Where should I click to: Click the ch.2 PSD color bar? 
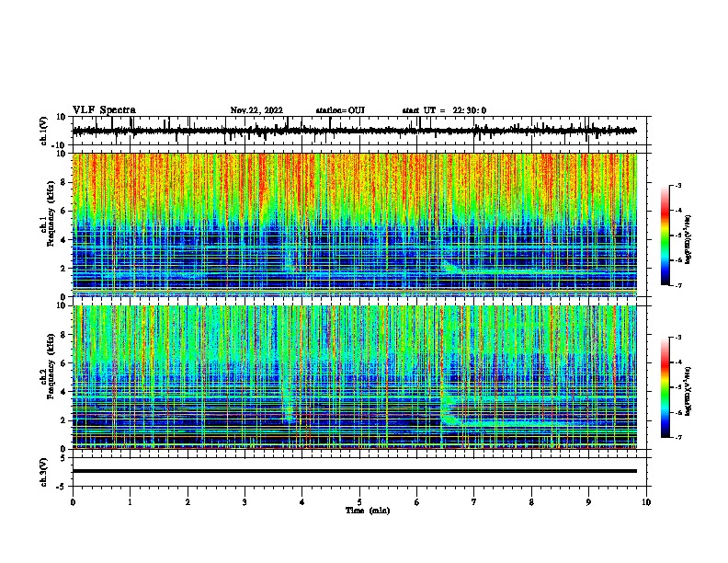(665, 387)
